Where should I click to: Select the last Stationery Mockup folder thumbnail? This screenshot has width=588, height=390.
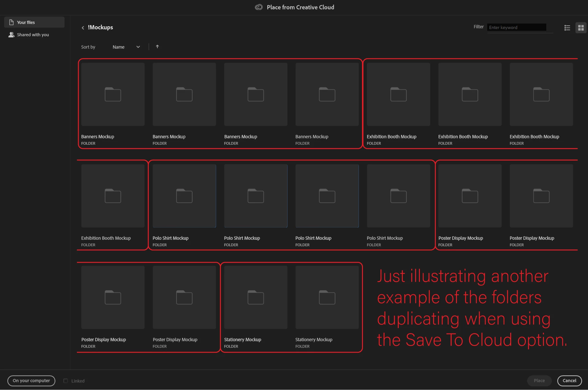pos(327,297)
